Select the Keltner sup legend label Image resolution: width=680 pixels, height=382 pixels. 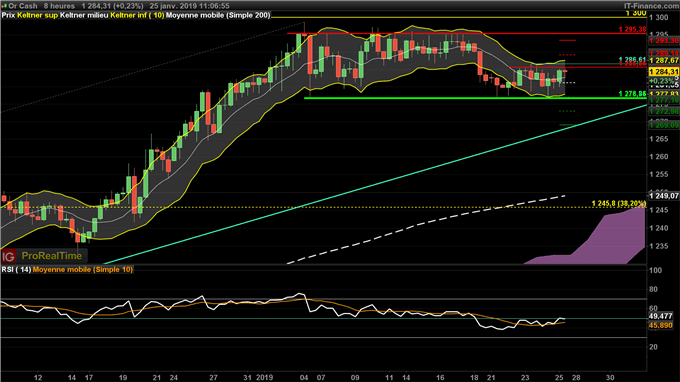click(x=38, y=15)
